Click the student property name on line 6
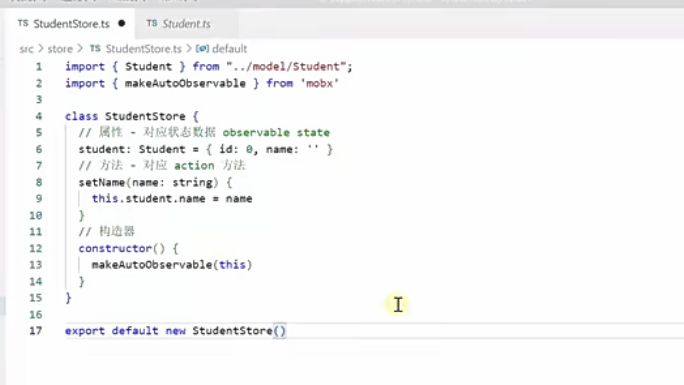This screenshot has height=385, width=684. click(x=102, y=149)
